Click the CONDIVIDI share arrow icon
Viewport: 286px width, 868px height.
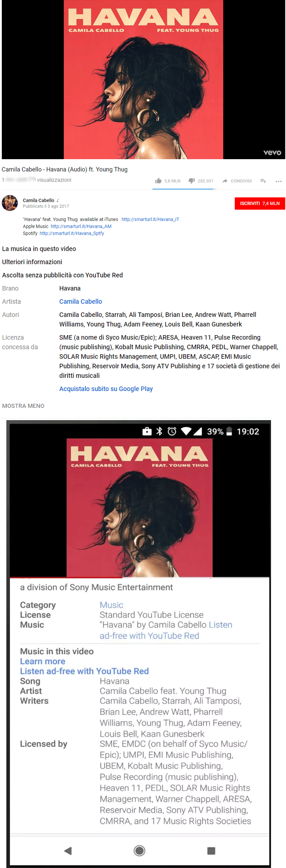tap(225, 181)
